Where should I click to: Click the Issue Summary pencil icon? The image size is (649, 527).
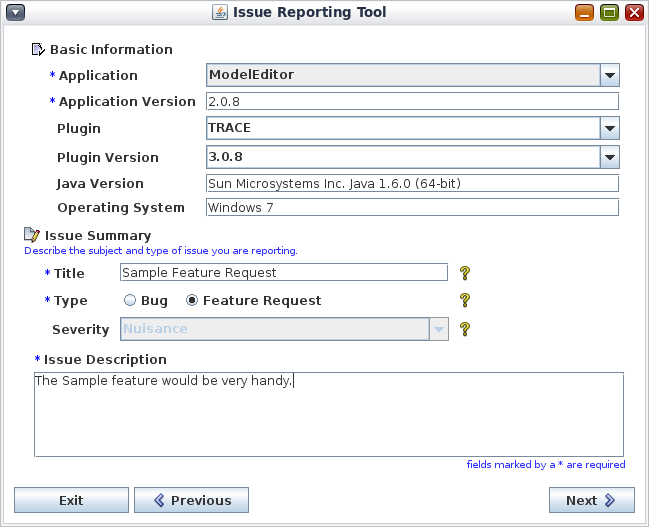(x=32, y=235)
